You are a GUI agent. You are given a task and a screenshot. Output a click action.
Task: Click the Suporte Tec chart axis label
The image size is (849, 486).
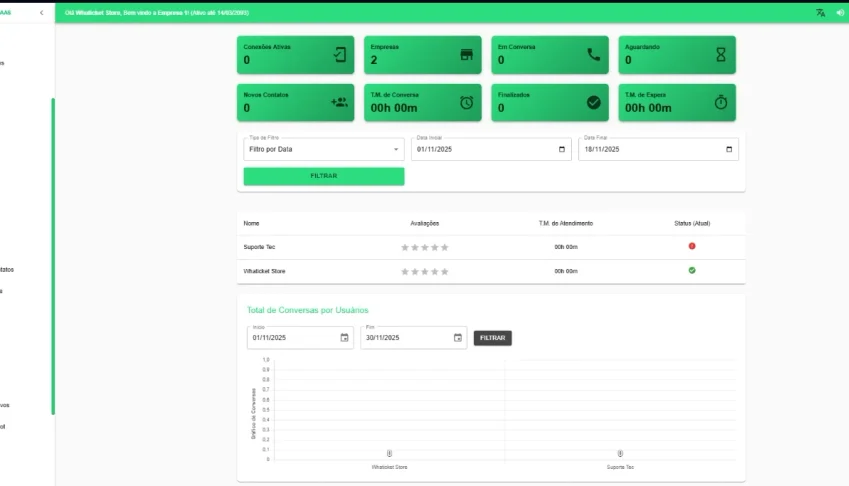(620, 467)
